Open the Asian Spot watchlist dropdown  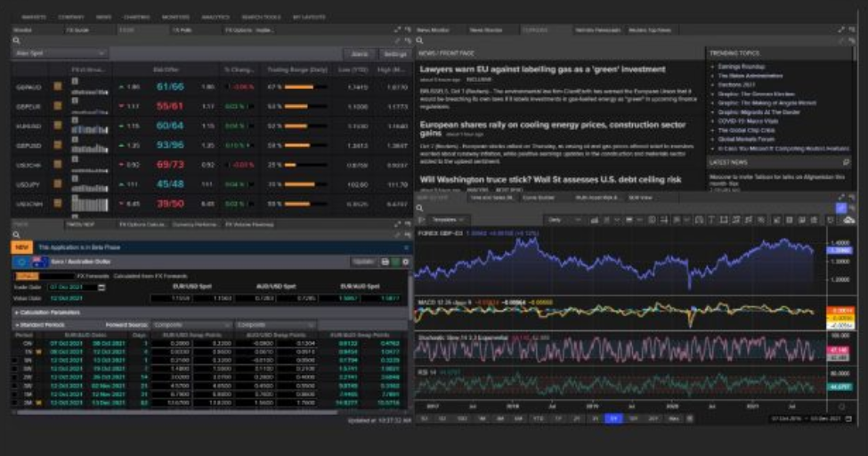point(62,53)
